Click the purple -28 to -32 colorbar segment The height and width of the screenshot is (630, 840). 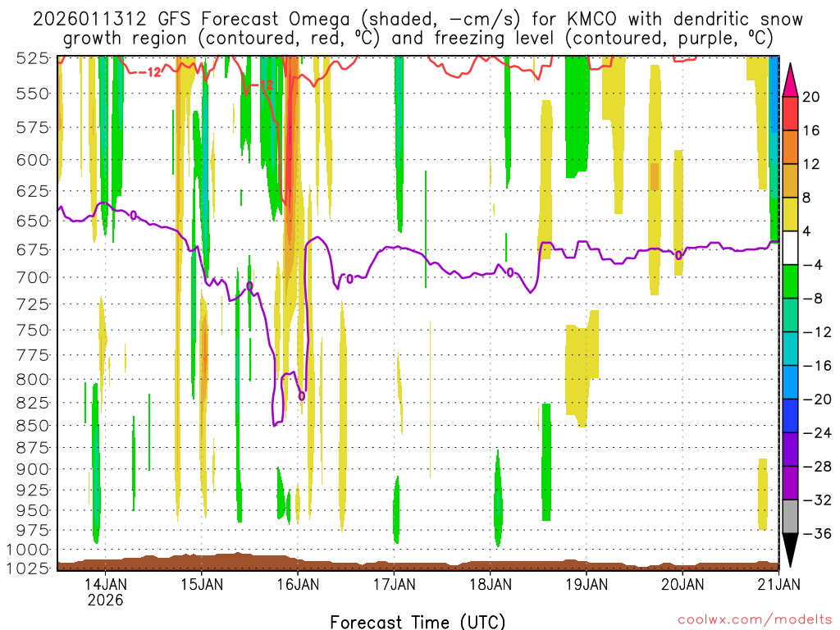coord(790,483)
